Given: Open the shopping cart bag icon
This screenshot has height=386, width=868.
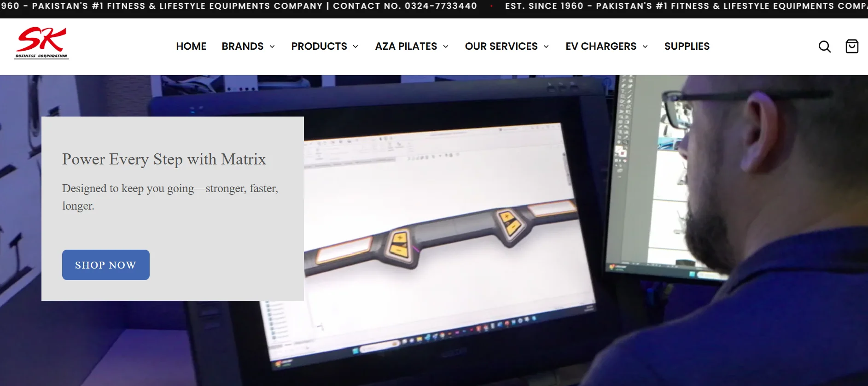Looking at the screenshot, I should click(x=852, y=46).
